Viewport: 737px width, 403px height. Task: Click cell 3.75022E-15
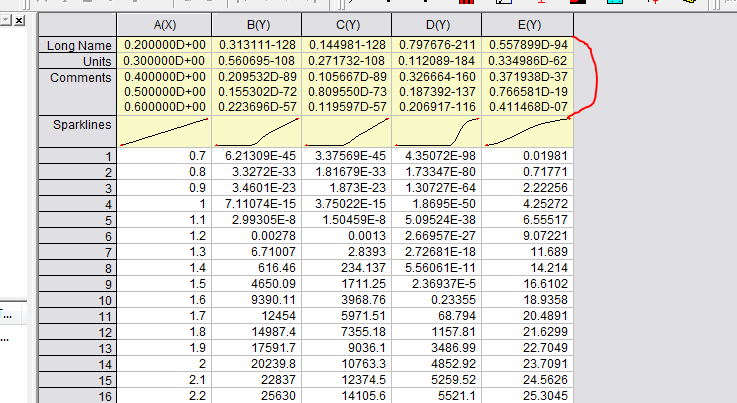[346, 204]
